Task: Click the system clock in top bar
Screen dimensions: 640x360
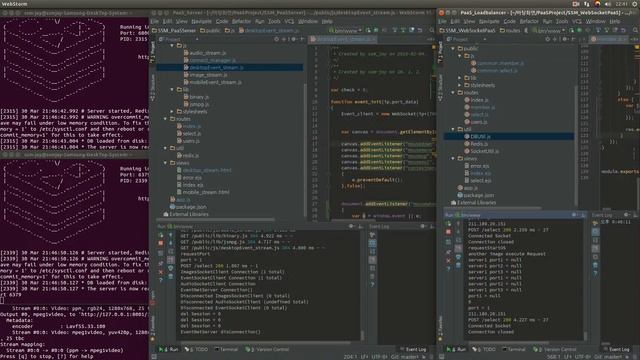Action: pyautogui.click(x=622, y=4)
